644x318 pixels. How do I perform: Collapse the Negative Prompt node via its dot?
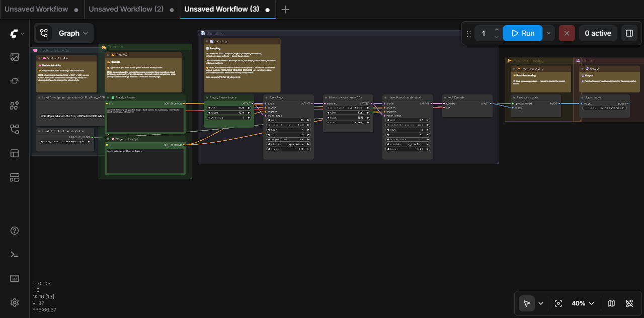coord(108,139)
